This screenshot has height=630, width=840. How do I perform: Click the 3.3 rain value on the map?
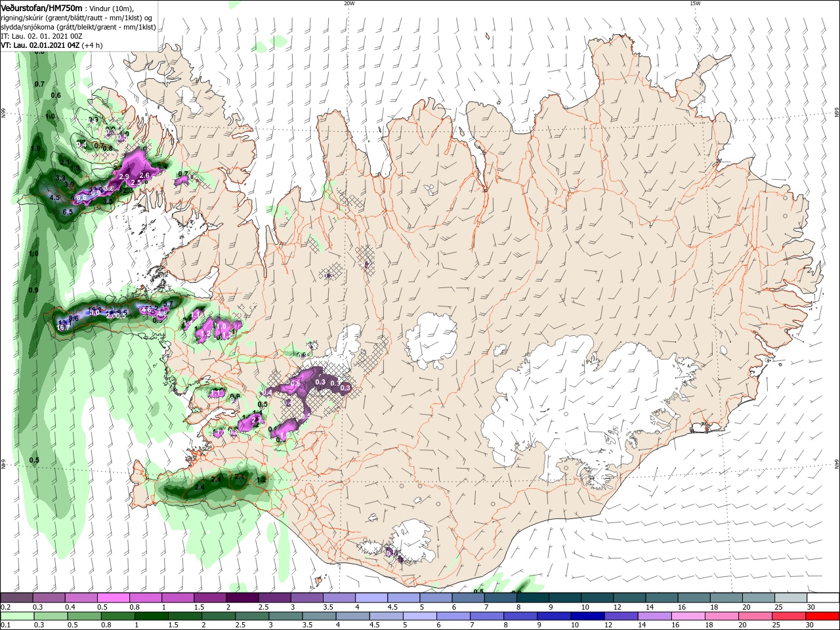coord(60,178)
